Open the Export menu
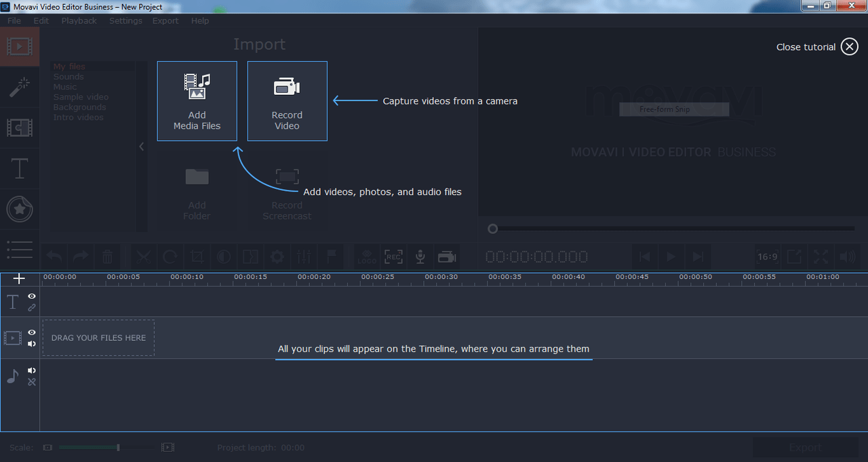The width and height of the screenshot is (868, 462). pos(165,21)
